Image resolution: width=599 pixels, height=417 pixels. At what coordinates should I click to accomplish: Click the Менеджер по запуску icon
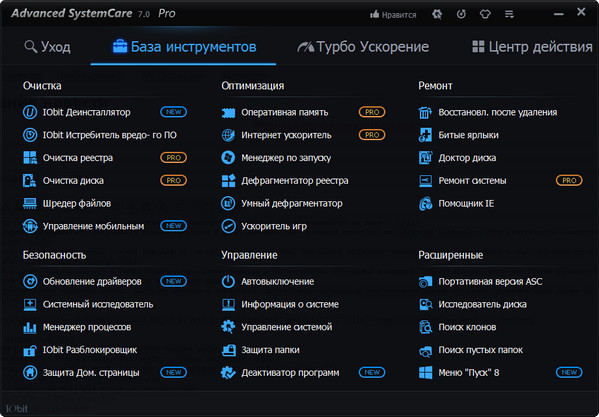228,158
